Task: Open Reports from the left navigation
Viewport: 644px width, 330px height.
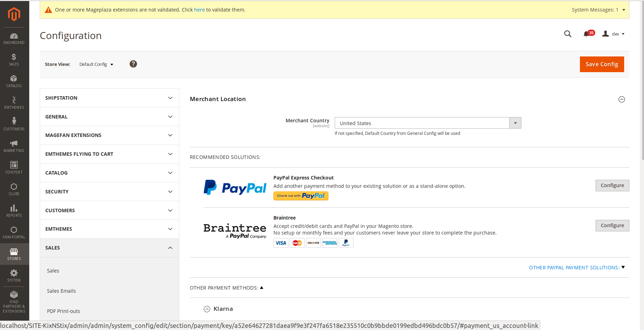Action: click(x=14, y=210)
